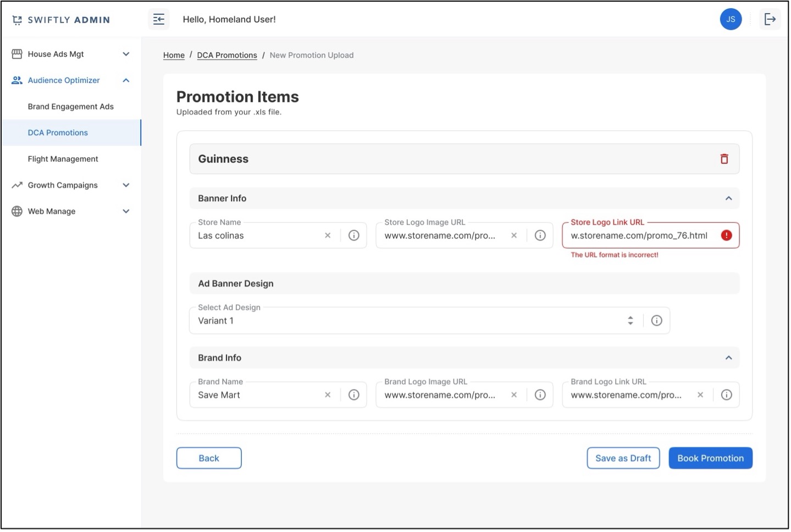The width and height of the screenshot is (791, 532).
Task: Expand the Growth Campaigns menu
Action: click(x=126, y=185)
